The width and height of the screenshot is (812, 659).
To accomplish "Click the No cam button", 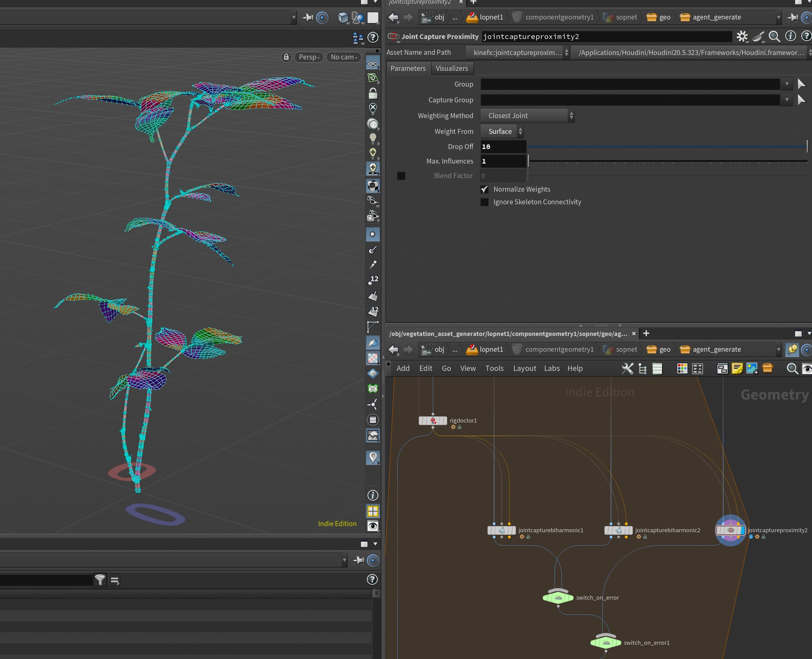I will coord(343,57).
